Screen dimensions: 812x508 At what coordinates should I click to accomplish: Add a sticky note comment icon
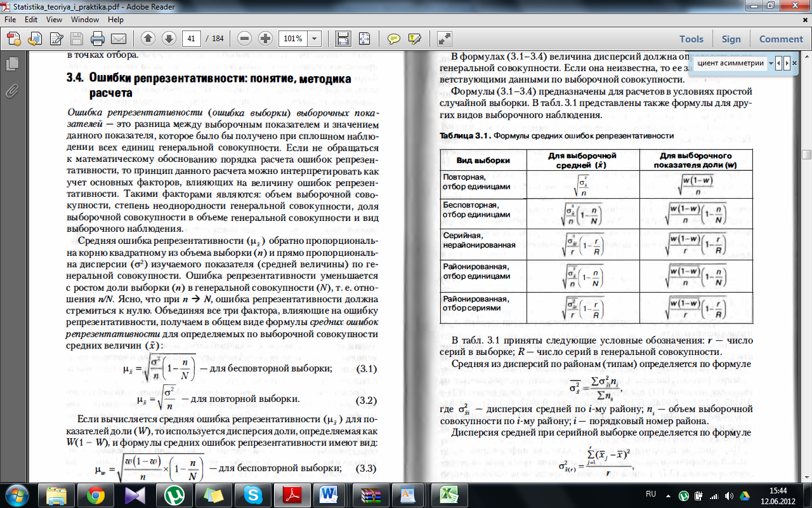pyautogui.click(x=394, y=38)
